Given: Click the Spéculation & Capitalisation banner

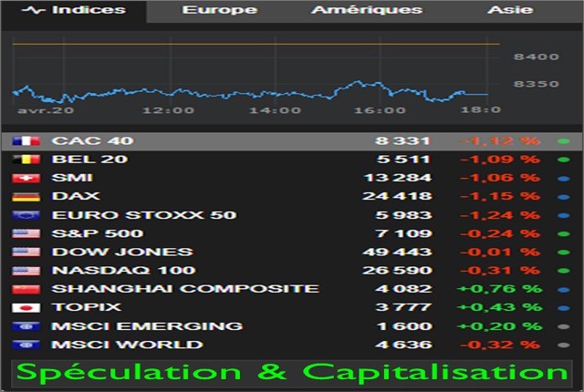Looking at the screenshot, I should pyautogui.click(x=292, y=373).
